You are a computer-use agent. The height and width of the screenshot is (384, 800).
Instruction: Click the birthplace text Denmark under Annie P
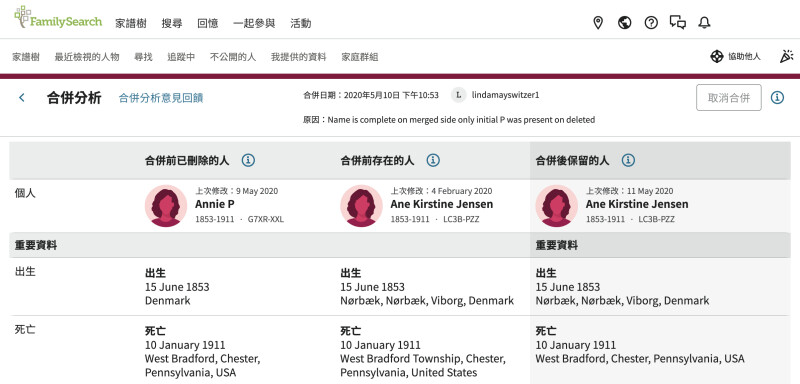point(167,300)
